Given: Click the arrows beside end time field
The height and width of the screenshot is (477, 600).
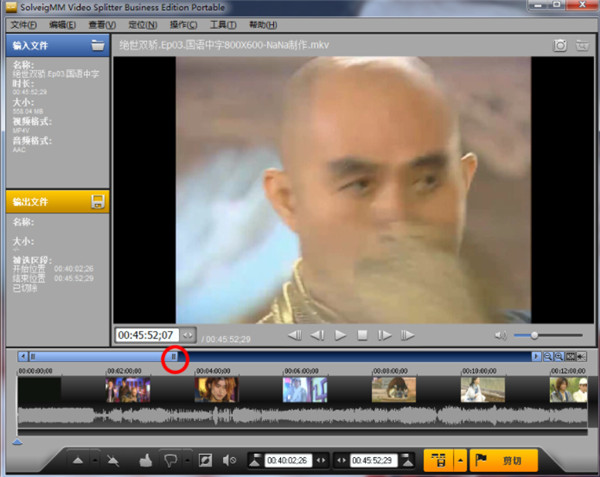Looking at the screenshot, I should 341,460.
